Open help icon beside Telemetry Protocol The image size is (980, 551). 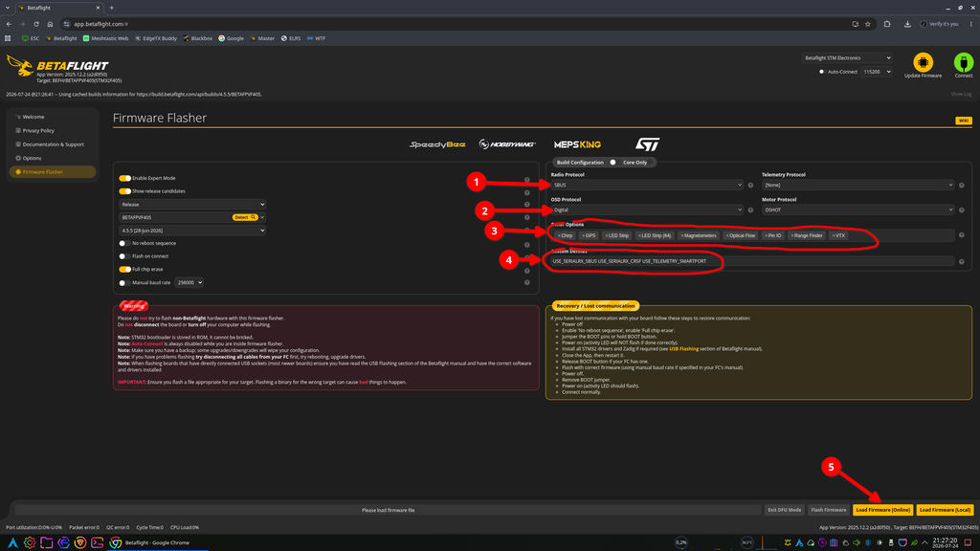coord(961,185)
